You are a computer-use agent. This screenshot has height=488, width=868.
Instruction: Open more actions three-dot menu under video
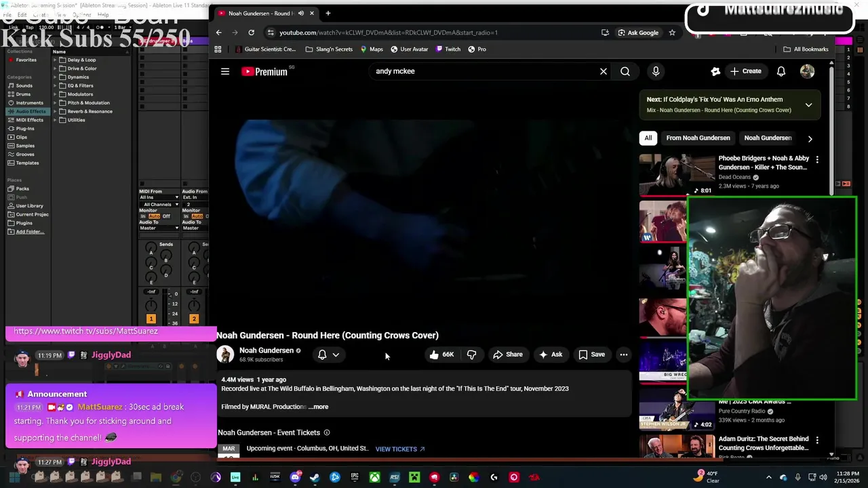click(623, 354)
